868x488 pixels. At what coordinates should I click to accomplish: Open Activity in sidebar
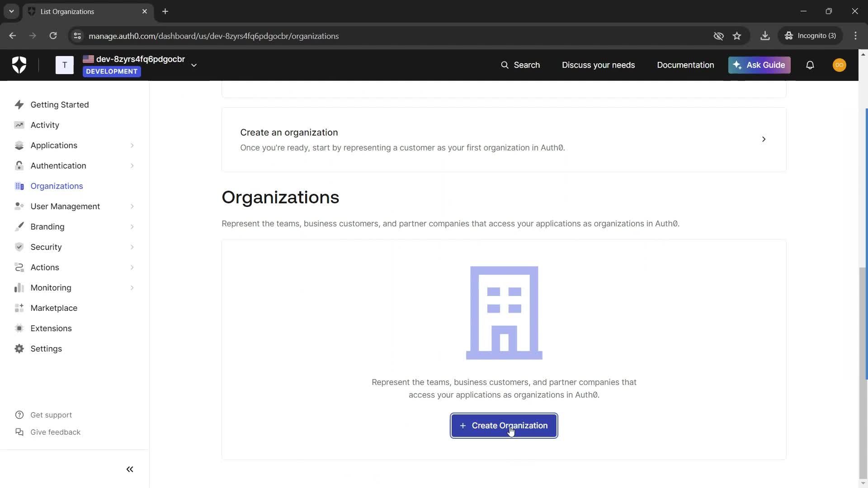[45, 125]
